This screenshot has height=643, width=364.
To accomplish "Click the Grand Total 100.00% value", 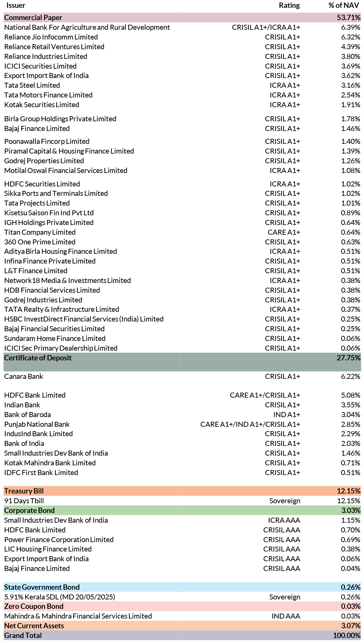I will (347, 635).
